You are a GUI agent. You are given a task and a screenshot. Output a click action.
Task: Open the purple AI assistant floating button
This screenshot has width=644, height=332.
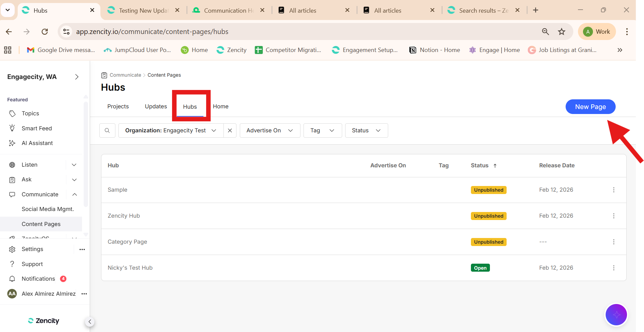pyautogui.click(x=616, y=314)
